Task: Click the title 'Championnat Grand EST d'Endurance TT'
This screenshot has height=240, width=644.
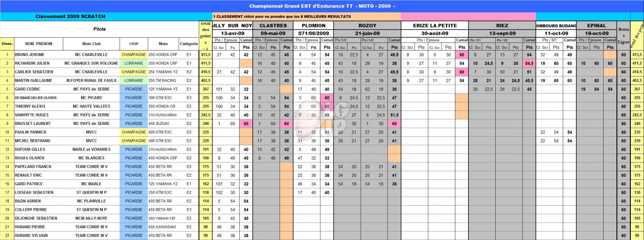Action: (x=322, y=6)
